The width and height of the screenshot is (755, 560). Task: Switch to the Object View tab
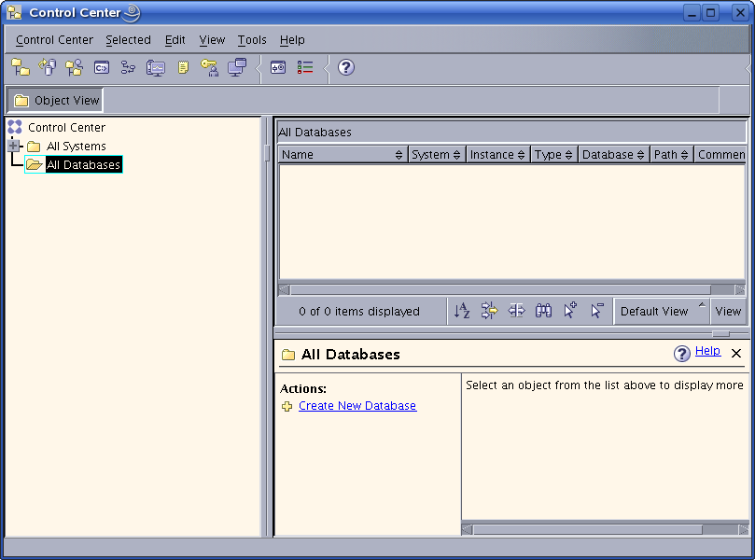pos(56,100)
